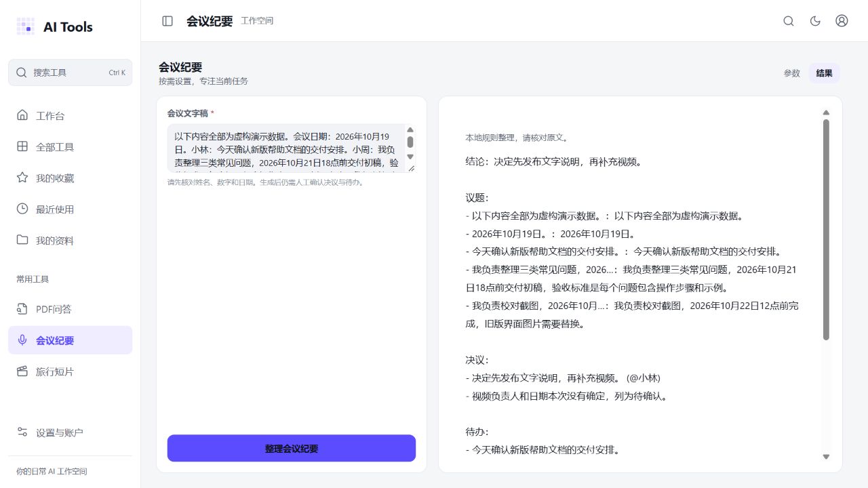Click the 本地规则整理，请核对原文 note
868x488 pixels.
516,138
